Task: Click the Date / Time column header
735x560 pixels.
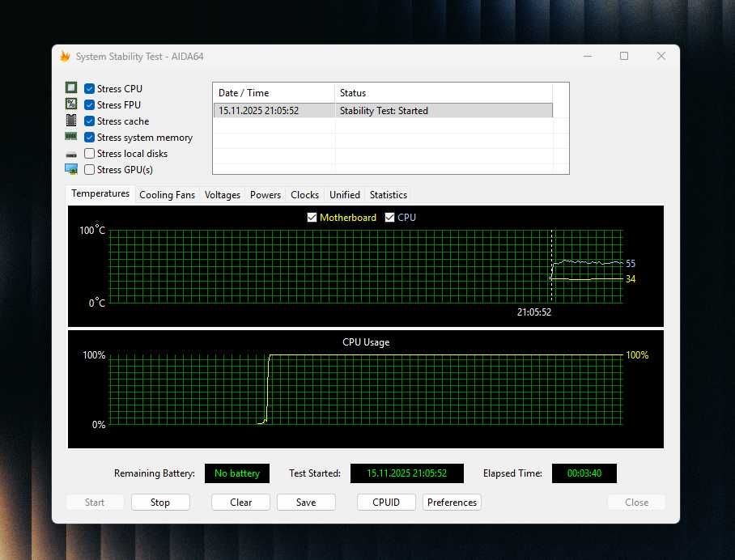Action: point(274,93)
